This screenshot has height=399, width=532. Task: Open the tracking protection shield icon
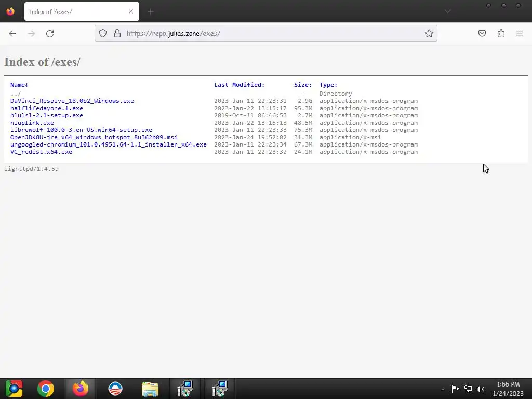point(103,33)
